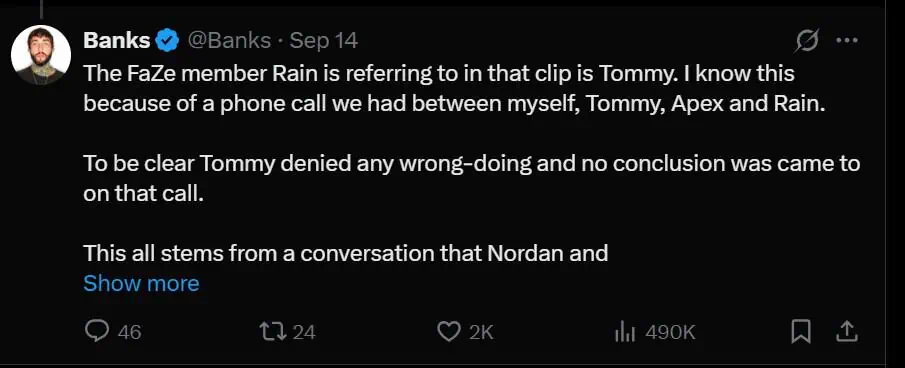Click the 46 replies count
The image size is (905, 368).
tap(129, 332)
